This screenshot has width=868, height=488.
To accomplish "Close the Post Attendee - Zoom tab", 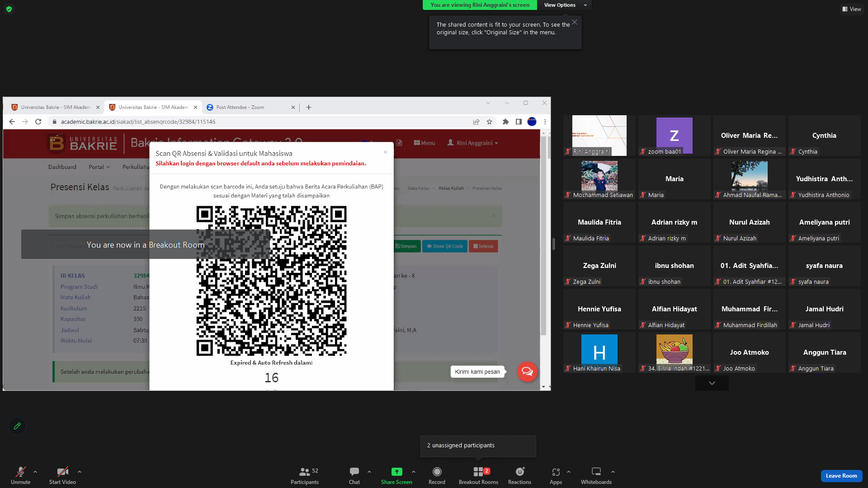I will [293, 108].
